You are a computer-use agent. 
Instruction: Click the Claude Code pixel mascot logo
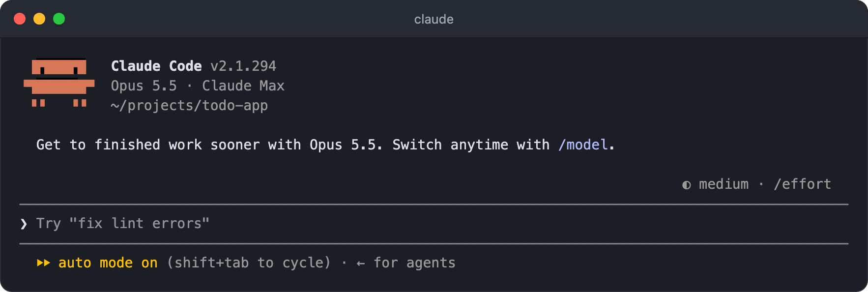59,83
